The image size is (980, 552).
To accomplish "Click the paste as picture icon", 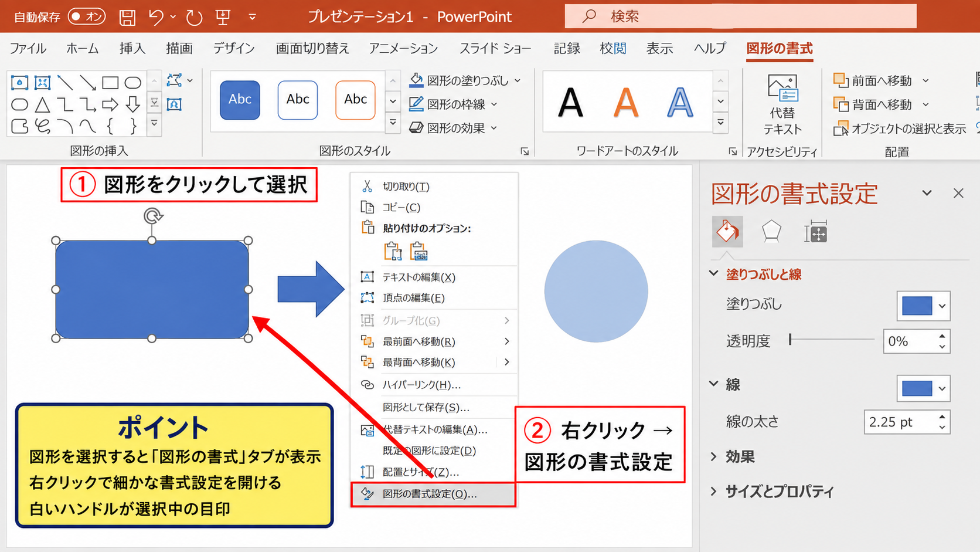I will tap(418, 251).
